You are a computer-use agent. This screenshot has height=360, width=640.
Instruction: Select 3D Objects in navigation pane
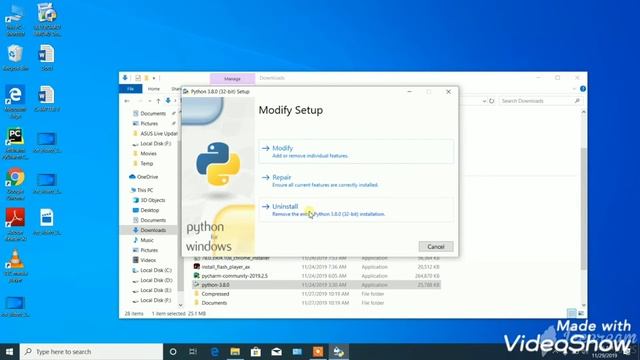coord(153,200)
